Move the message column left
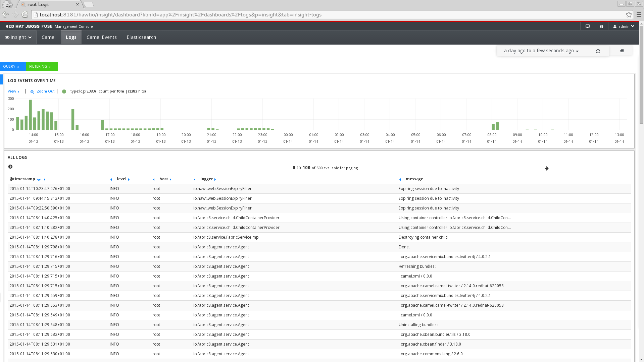The height and width of the screenshot is (362, 644). (400, 180)
